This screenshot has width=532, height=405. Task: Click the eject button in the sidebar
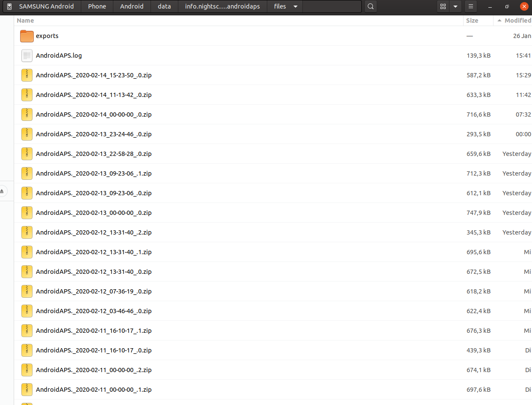(x=2, y=191)
